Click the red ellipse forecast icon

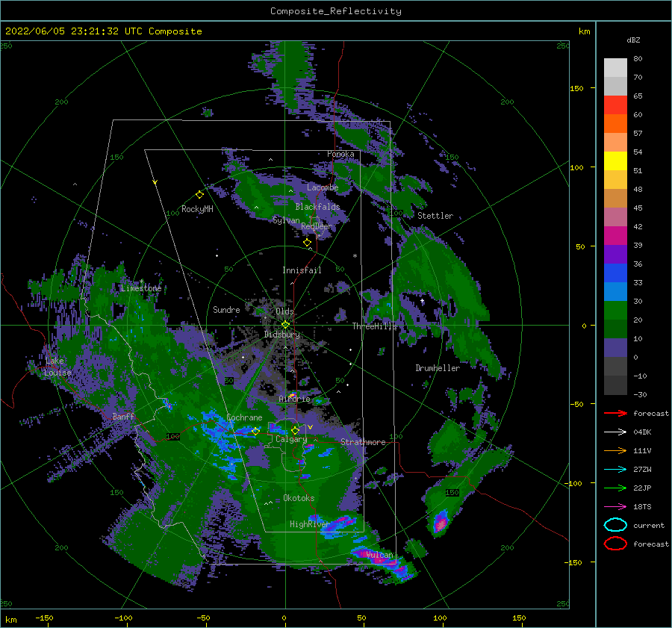click(615, 544)
